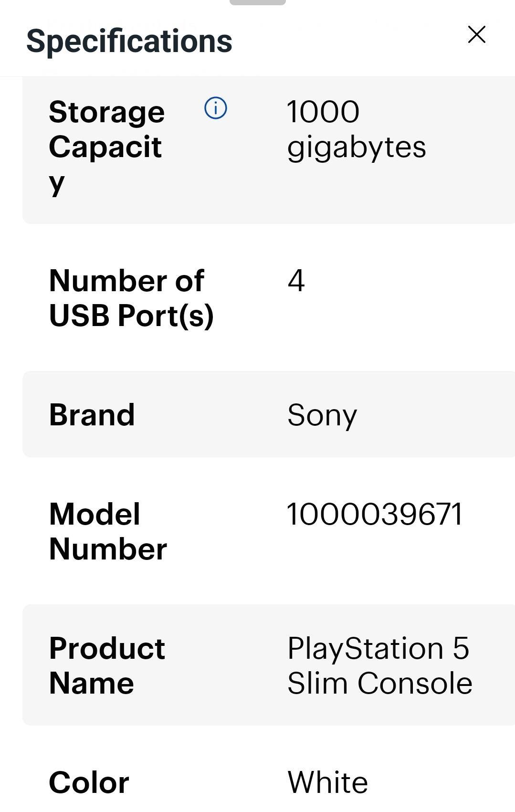The height and width of the screenshot is (812, 515).
Task: Click the 1000 storage number
Action: tap(323, 112)
